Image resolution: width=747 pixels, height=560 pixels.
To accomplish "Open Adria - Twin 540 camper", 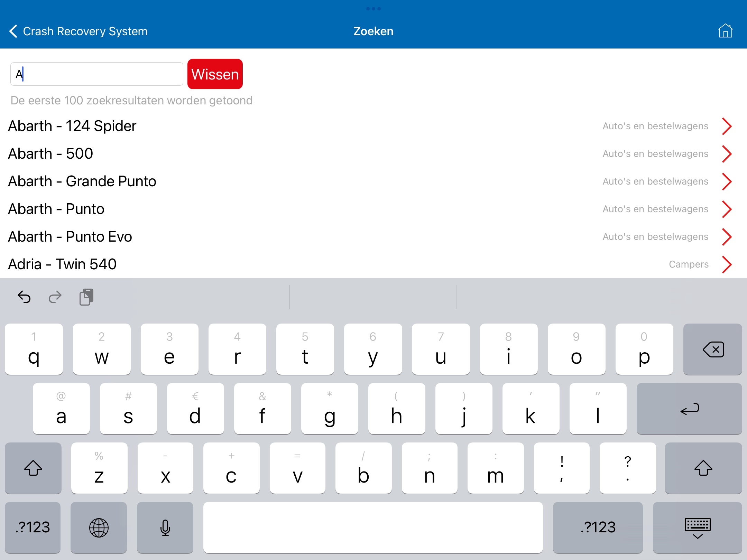I will (x=373, y=264).
